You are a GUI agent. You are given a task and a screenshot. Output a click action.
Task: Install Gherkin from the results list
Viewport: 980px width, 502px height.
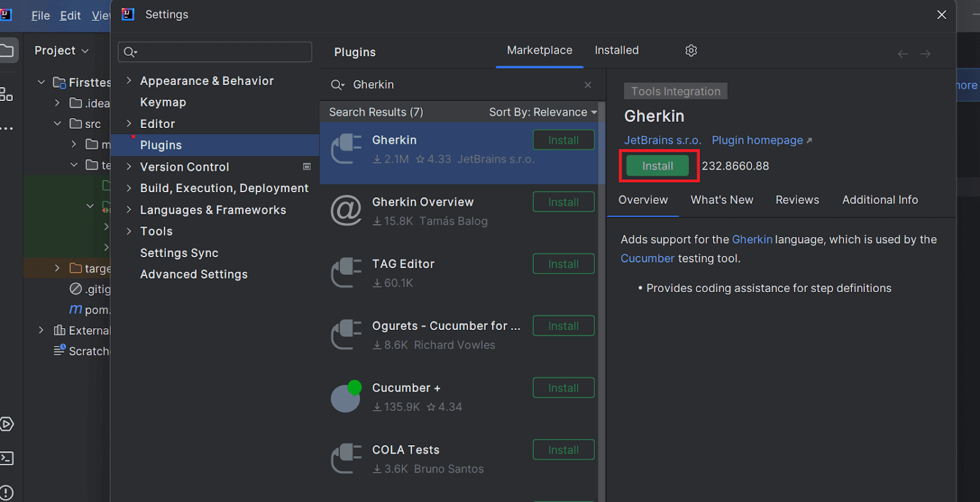[563, 140]
